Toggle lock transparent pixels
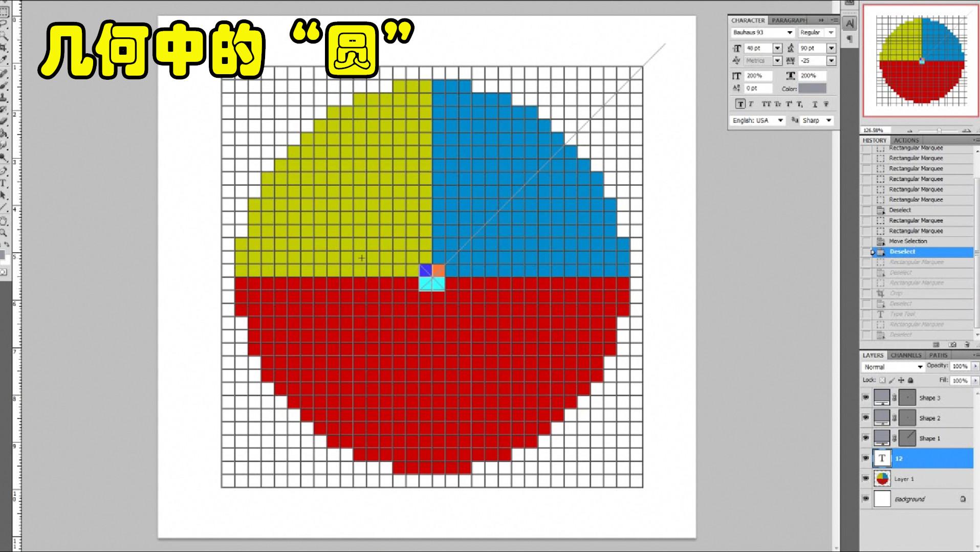This screenshot has width=980, height=552. 882,380
